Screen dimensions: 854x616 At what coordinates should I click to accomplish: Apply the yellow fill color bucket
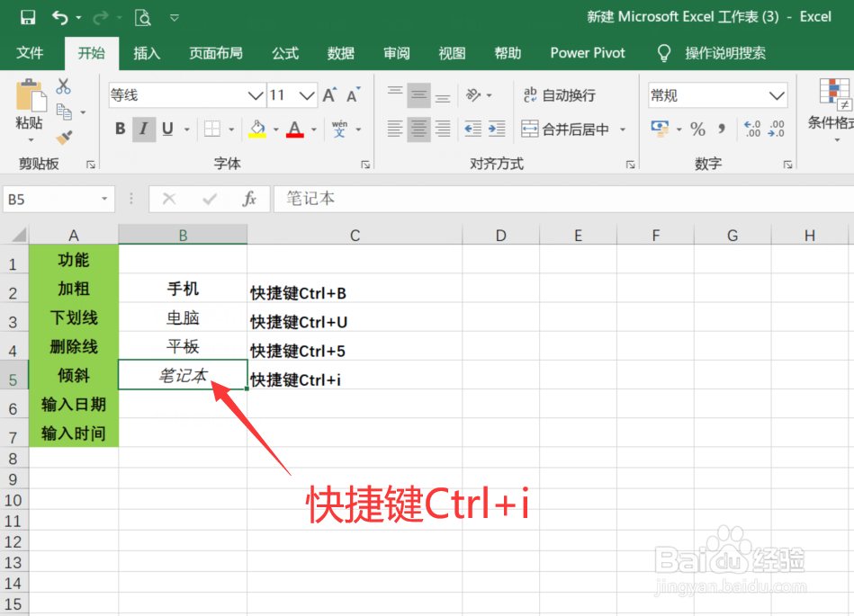257,129
